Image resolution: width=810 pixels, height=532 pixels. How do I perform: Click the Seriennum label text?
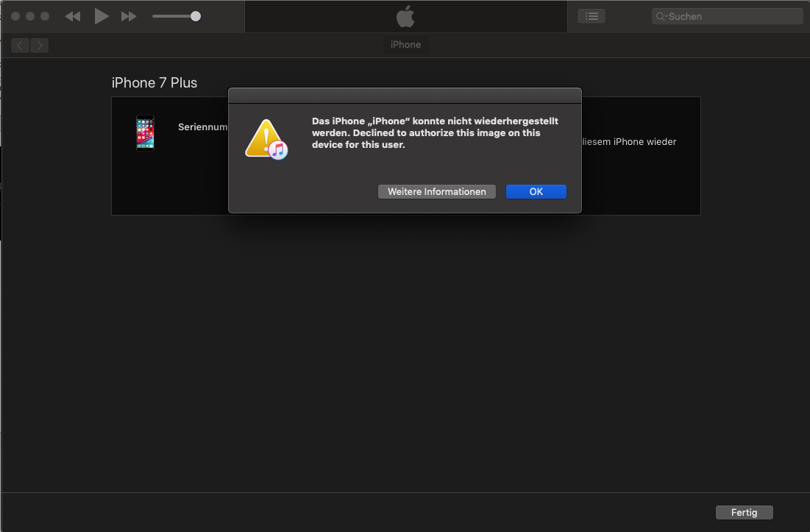202,127
